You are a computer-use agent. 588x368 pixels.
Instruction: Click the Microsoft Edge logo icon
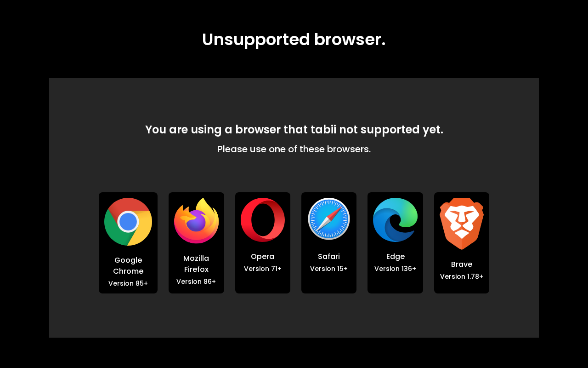[x=395, y=220]
